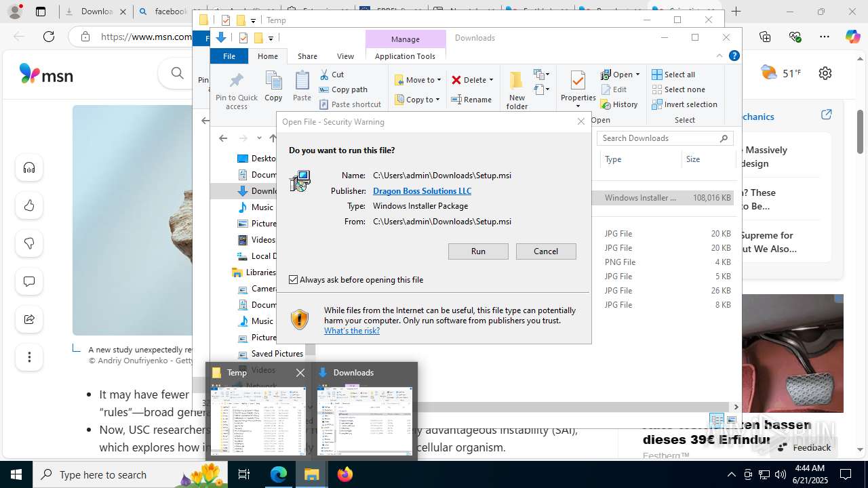Click the History ribbon button
This screenshot has height=488, width=868.
coord(619,104)
